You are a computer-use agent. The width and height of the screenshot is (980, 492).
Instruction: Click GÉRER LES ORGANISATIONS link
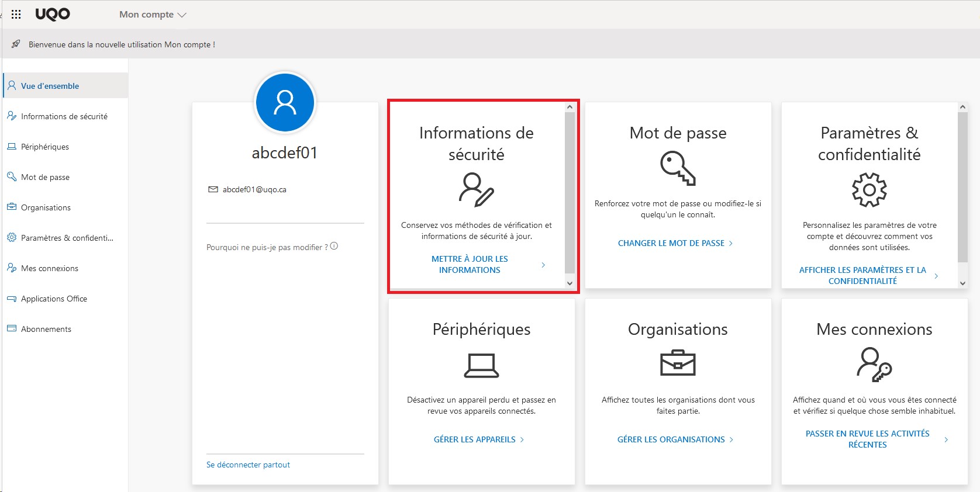click(671, 439)
